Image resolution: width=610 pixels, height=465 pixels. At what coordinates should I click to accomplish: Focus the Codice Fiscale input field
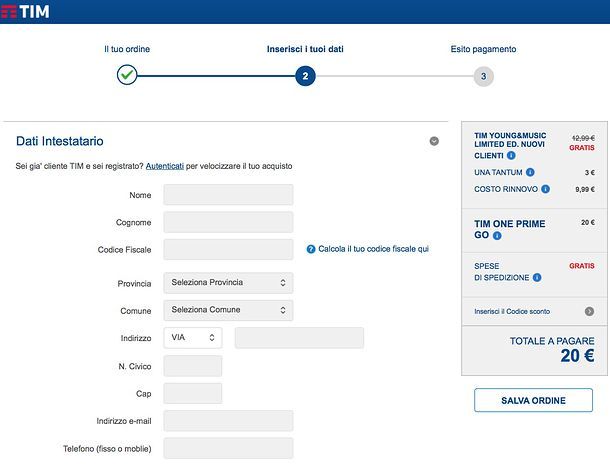pos(228,249)
